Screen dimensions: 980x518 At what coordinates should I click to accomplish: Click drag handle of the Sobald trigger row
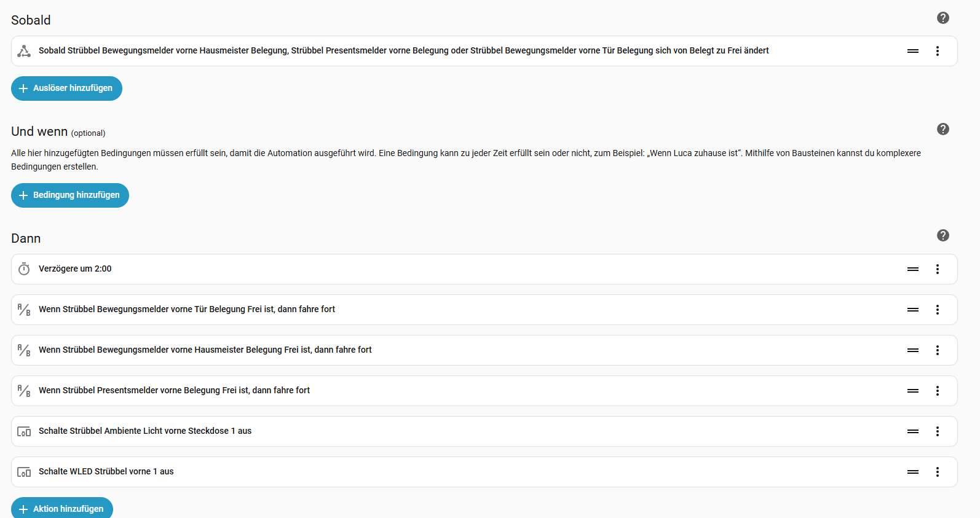click(x=912, y=51)
